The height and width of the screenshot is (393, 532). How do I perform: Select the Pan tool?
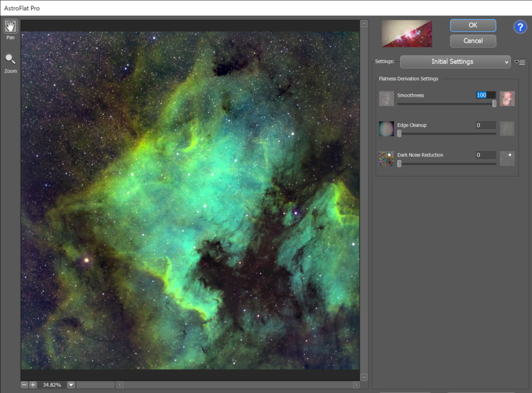[x=10, y=25]
